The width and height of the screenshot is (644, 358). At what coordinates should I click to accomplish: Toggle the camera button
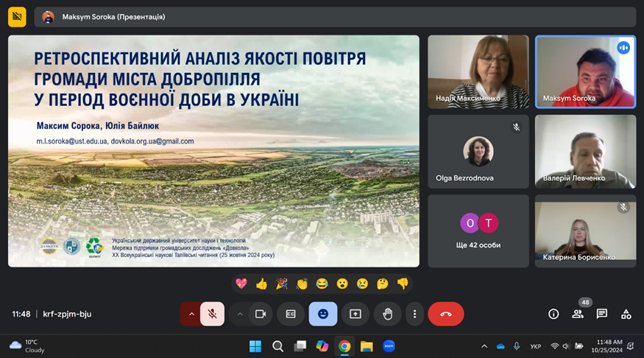[260, 314]
